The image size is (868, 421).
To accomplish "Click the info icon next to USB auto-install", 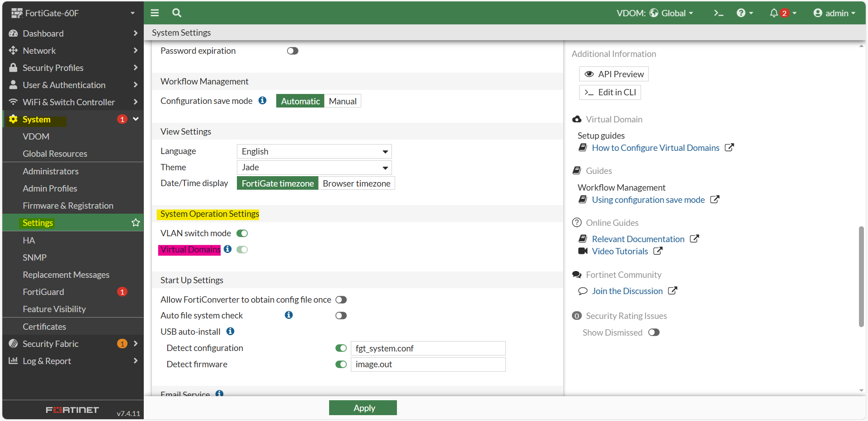I will (230, 331).
